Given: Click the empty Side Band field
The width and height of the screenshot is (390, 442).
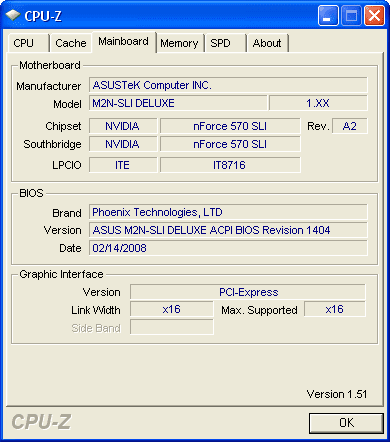Looking at the screenshot, I should tap(171, 327).
